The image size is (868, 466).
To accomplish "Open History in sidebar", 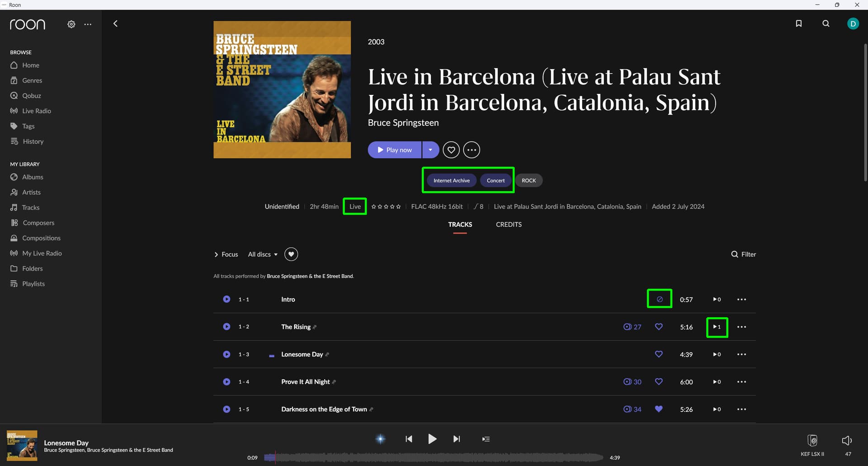I will [33, 141].
